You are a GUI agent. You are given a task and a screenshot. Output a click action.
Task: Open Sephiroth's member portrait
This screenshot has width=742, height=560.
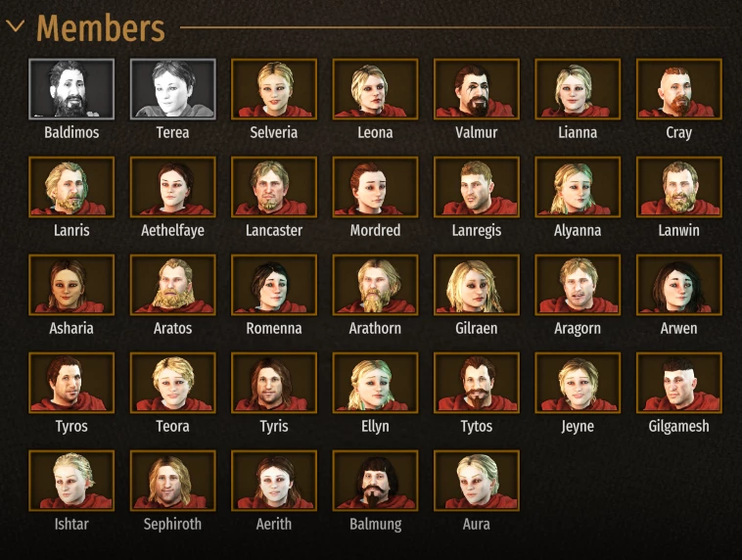coord(172,481)
